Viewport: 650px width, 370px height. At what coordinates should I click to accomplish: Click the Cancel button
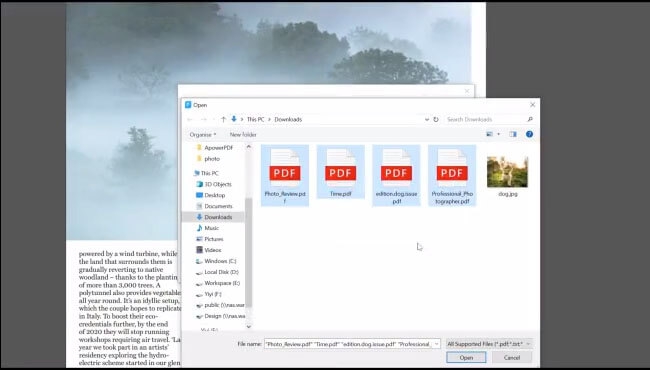coord(512,358)
